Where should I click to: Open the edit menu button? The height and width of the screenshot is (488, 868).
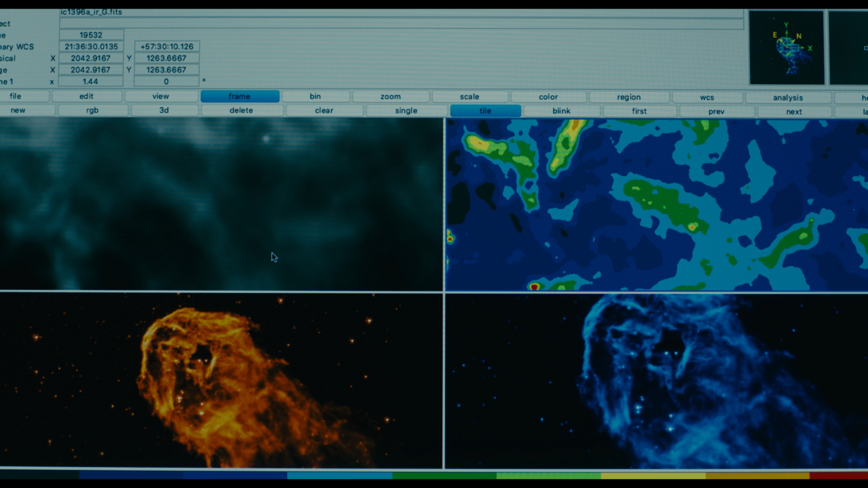point(86,96)
